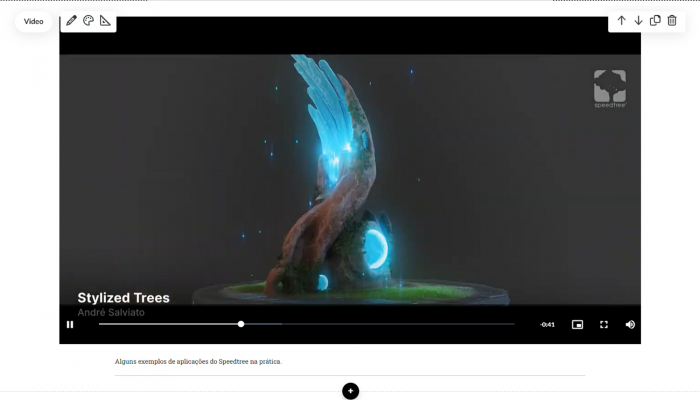Click the caption text about Speedtree
The image size is (700, 400).
[198, 362]
